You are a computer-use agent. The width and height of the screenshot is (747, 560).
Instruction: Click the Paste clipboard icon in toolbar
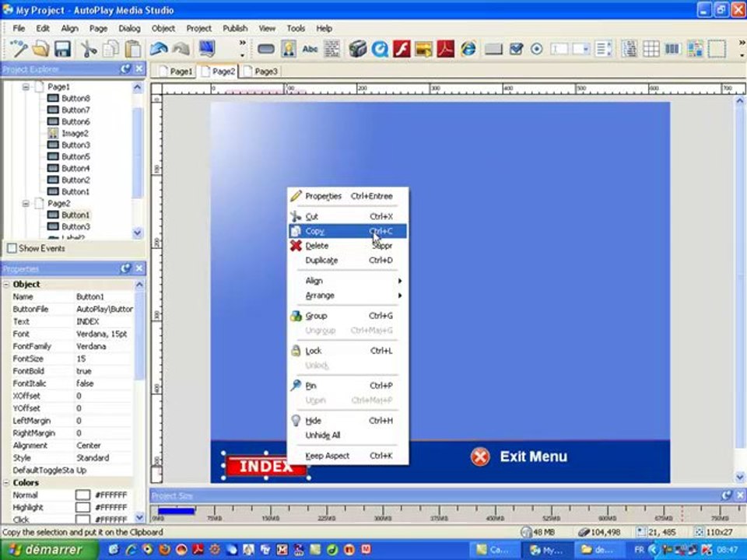pyautogui.click(x=133, y=48)
